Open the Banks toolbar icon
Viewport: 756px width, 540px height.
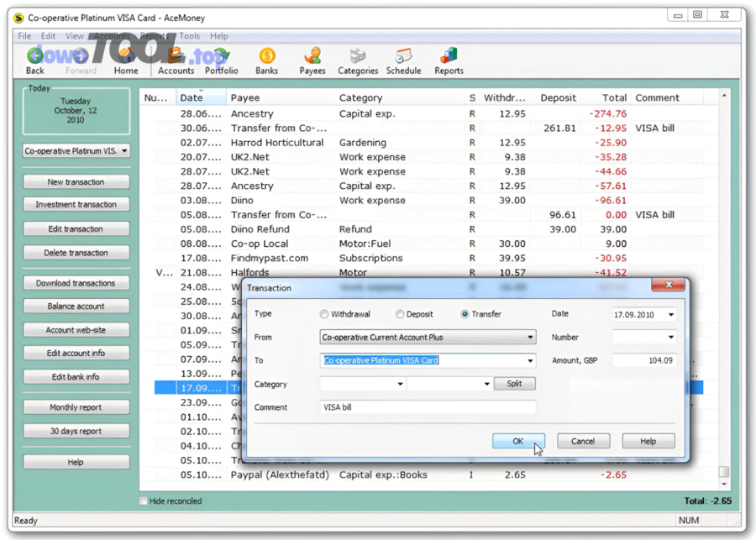[x=266, y=61]
